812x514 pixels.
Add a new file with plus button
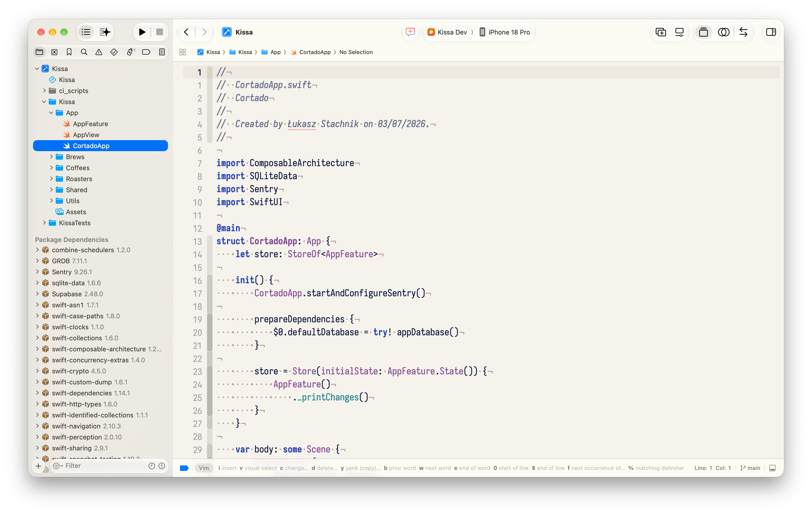38,466
